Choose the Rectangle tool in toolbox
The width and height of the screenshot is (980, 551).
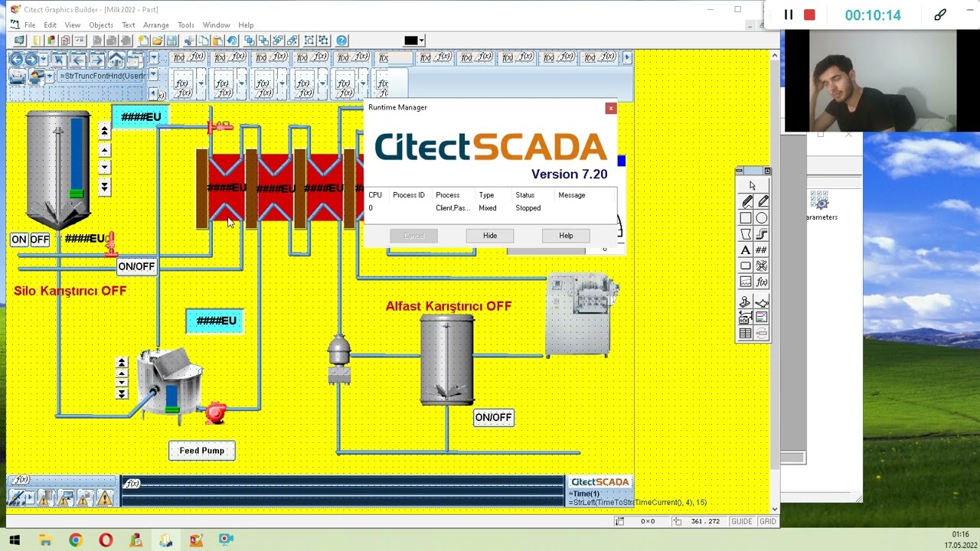tap(746, 218)
